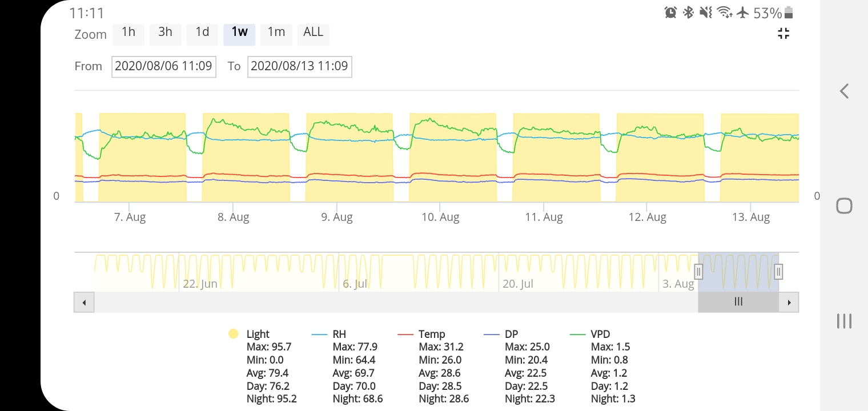
Task: Click the VPD Night: 1.3 value
Action: 613,399
